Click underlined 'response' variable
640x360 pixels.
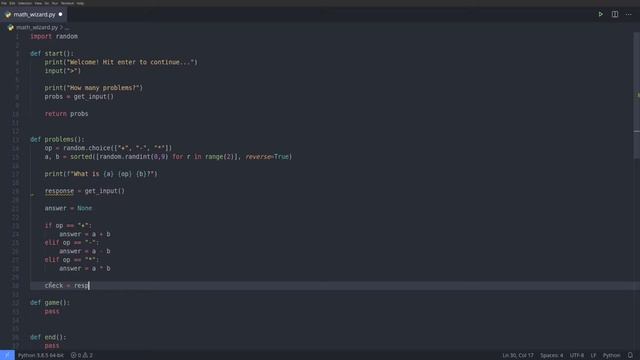click(x=59, y=191)
